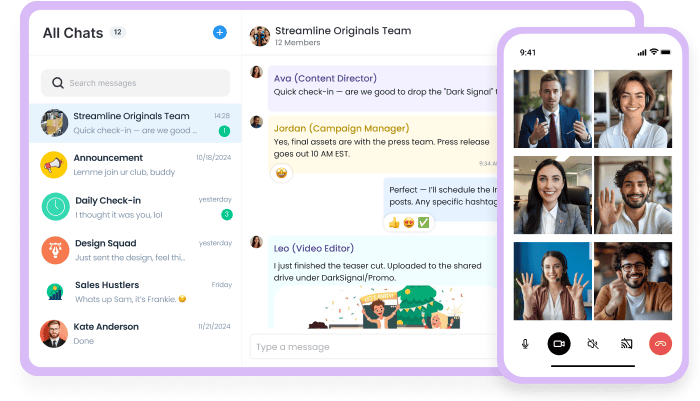
Task: Toggle the video camera button
Action: tap(559, 344)
